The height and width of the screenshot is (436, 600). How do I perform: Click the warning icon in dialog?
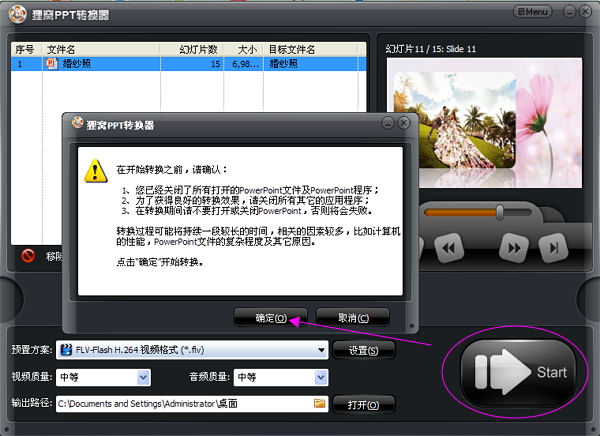coord(95,171)
